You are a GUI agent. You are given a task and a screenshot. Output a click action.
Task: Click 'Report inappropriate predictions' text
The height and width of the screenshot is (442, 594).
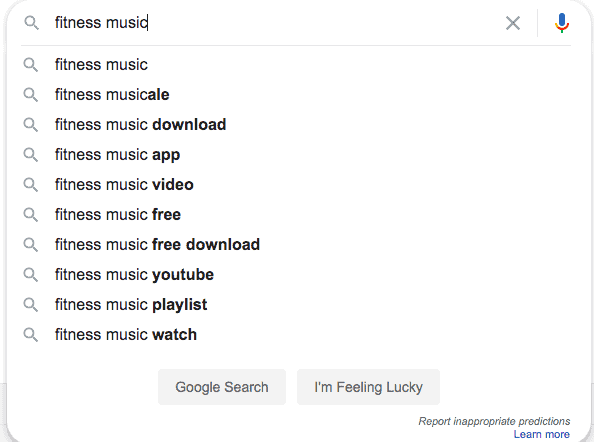pos(494,421)
